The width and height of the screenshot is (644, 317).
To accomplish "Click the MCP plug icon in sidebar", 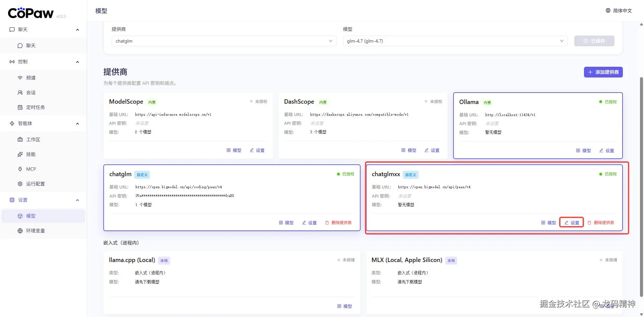I will point(20,169).
